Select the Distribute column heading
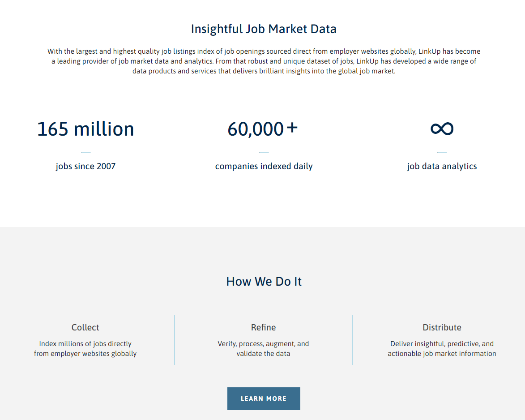This screenshot has width=525, height=420. 442,327
